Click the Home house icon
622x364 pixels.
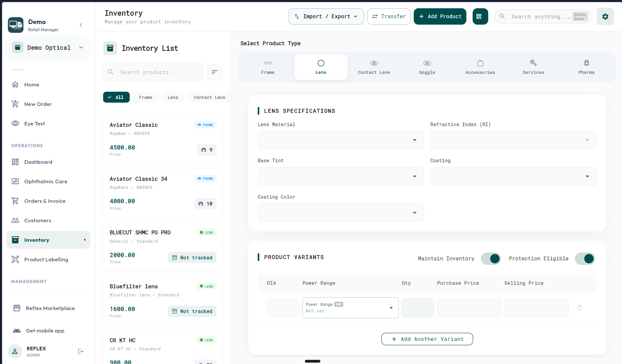[x=15, y=84]
